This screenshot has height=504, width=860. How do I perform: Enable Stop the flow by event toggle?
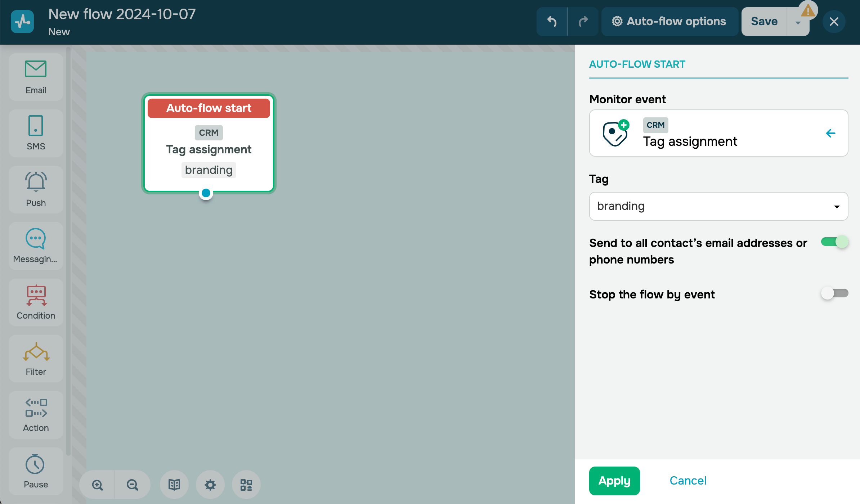[x=834, y=293]
